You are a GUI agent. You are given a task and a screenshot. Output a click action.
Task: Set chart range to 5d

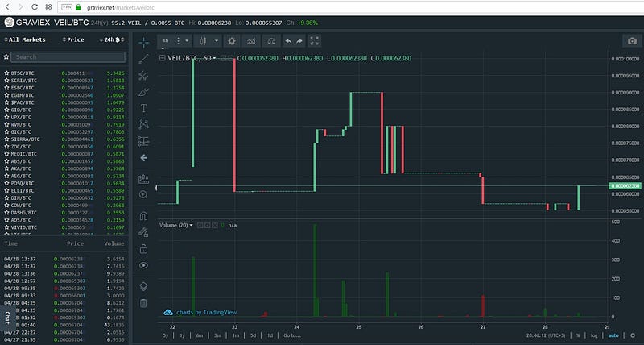pyautogui.click(x=253, y=335)
